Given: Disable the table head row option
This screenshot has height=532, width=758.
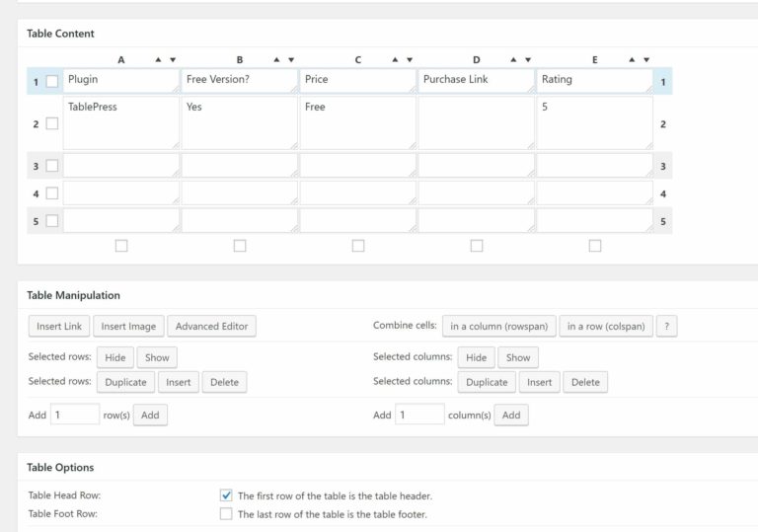Looking at the screenshot, I should (226, 495).
